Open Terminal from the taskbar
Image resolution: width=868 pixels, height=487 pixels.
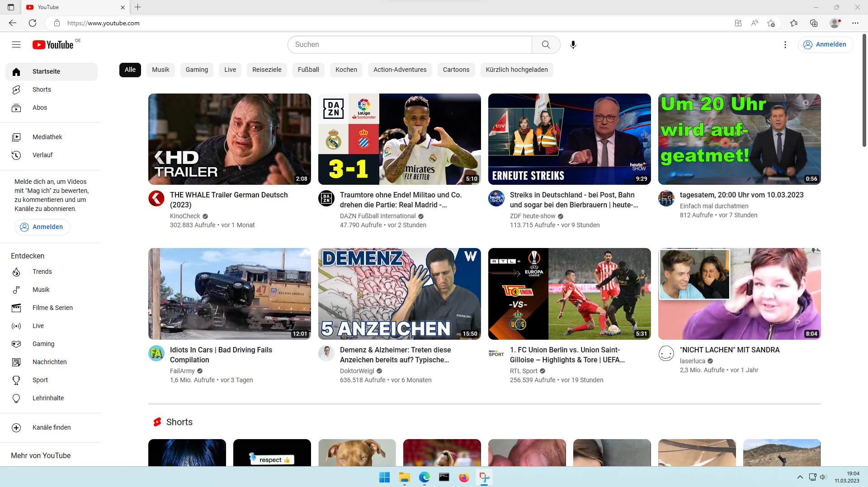[x=444, y=477]
